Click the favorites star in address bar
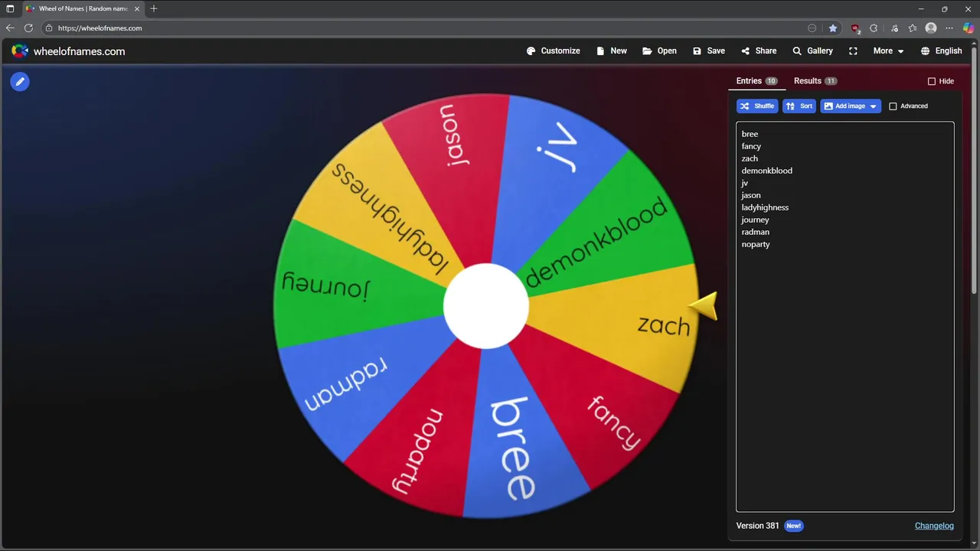Image resolution: width=980 pixels, height=551 pixels. pyautogui.click(x=833, y=28)
